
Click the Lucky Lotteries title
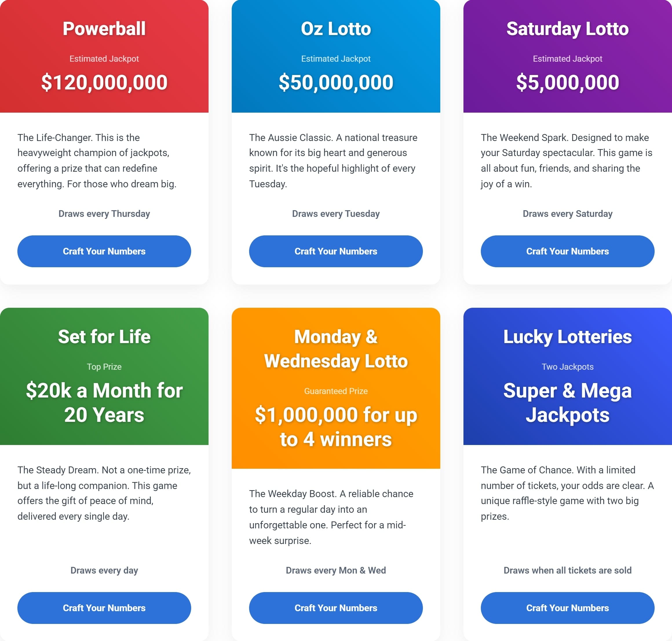pos(567,336)
